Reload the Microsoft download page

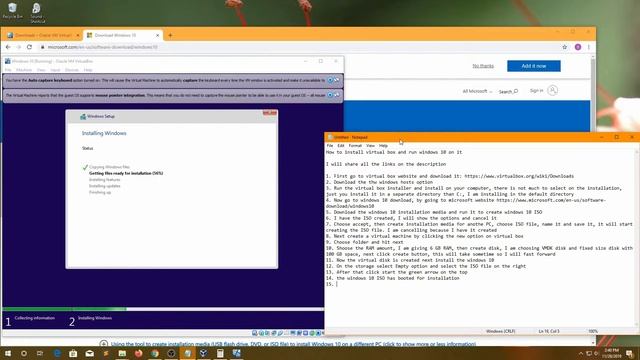click(29, 47)
